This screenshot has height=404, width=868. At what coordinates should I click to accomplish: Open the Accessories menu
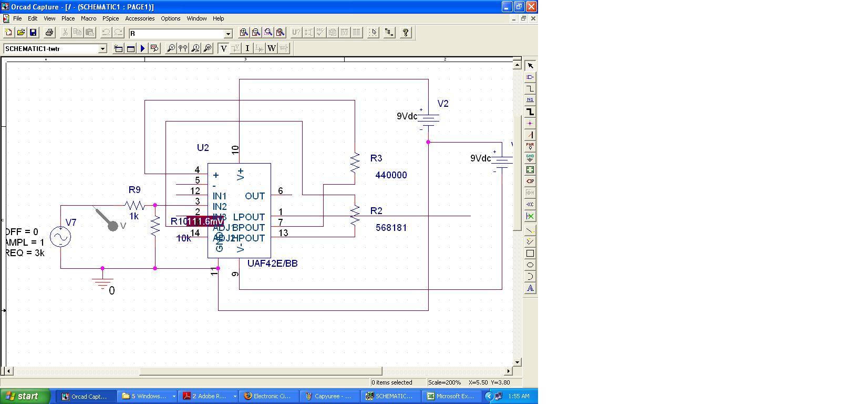pyautogui.click(x=140, y=18)
